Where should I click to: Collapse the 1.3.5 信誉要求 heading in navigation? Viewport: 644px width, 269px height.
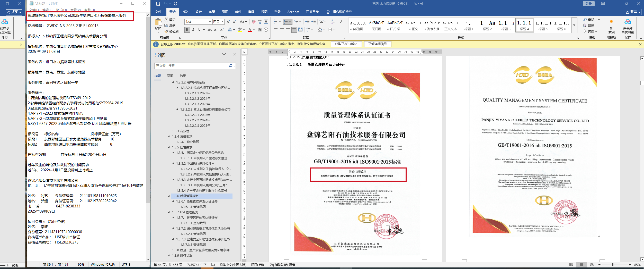169,147
